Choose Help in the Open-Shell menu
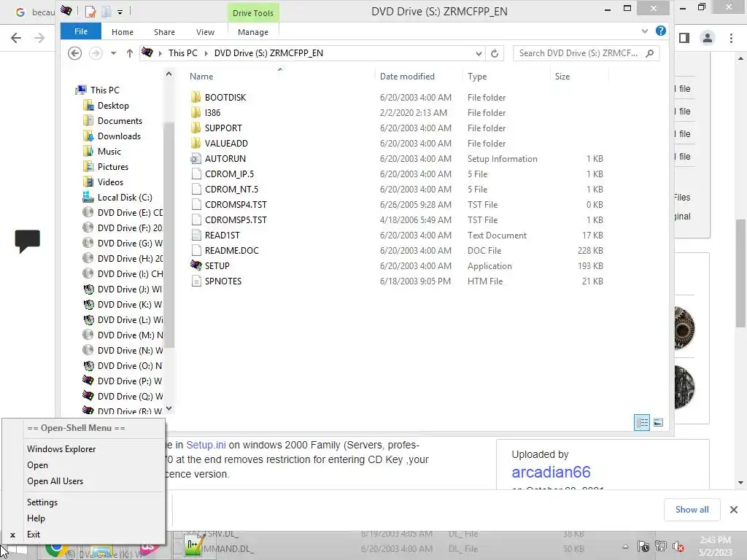The height and width of the screenshot is (560, 747). (x=36, y=518)
